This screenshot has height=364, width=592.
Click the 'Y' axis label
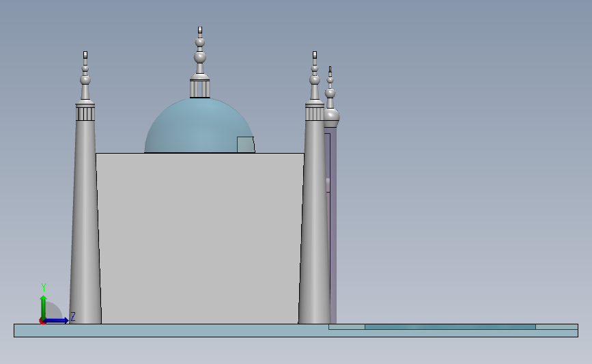(44, 288)
